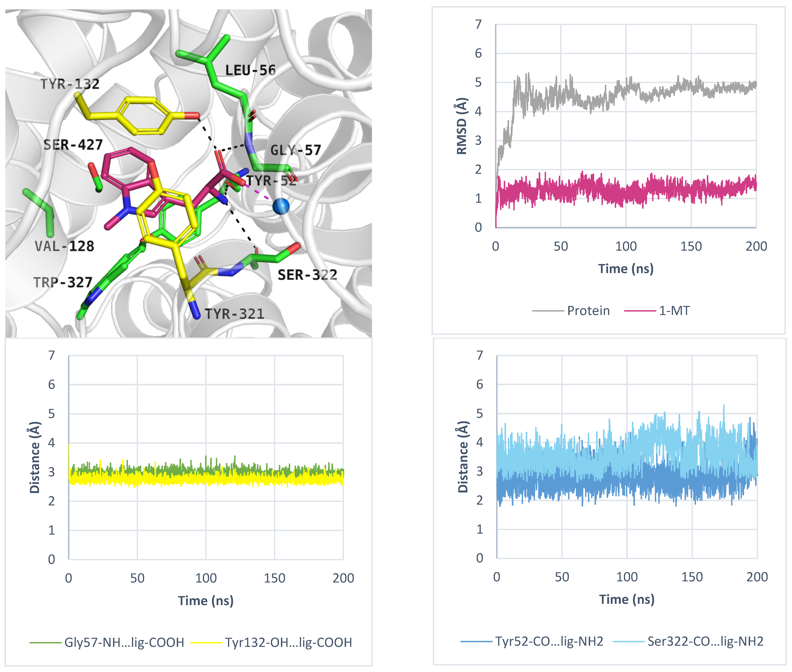The height and width of the screenshot is (672, 792).
Task: Click the blue sphere in the molecular view
Action: [281, 206]
